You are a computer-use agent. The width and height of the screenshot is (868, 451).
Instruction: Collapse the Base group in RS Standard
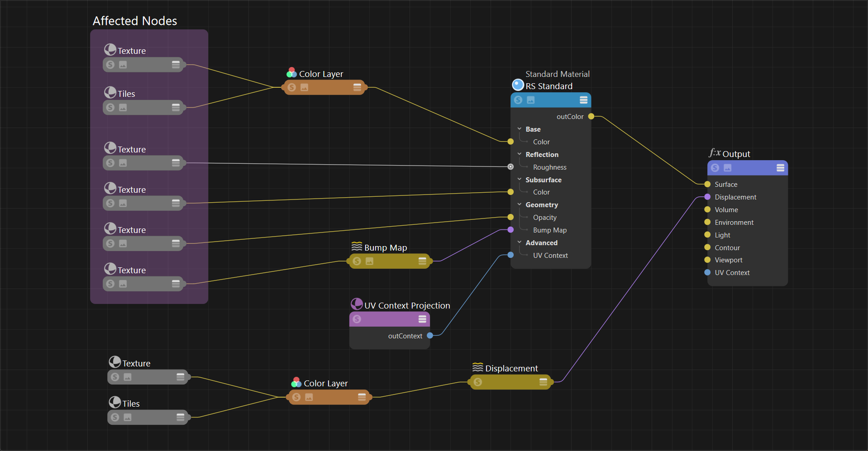tap(520, 129)
